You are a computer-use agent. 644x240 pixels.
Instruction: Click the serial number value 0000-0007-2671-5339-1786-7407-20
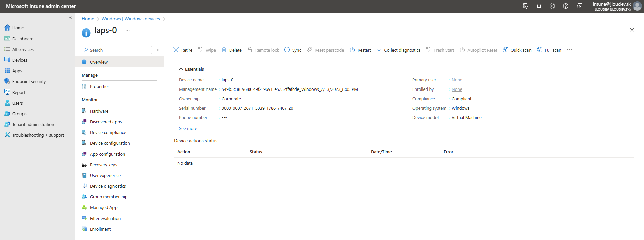(258, 108)
